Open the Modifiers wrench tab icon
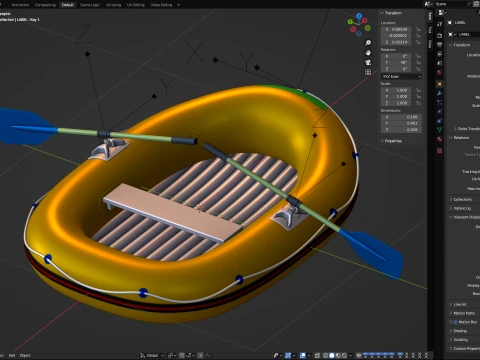480x360 pixels. tap(439, 93)
